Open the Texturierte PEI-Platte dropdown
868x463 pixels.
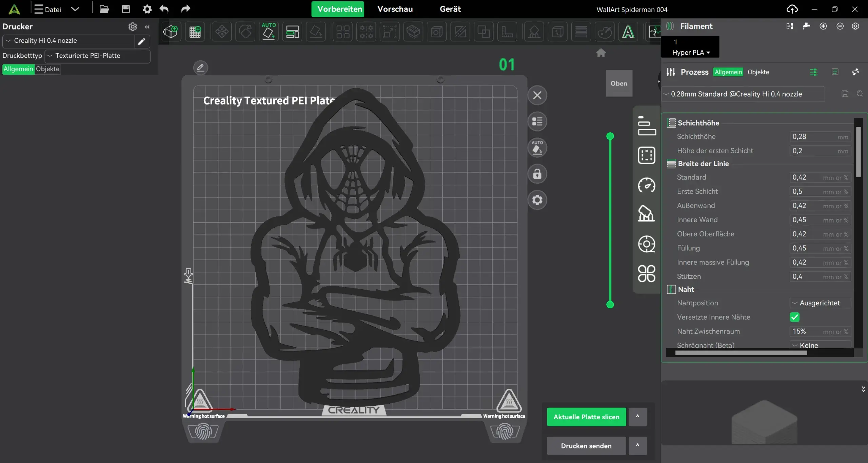point(97,56)
